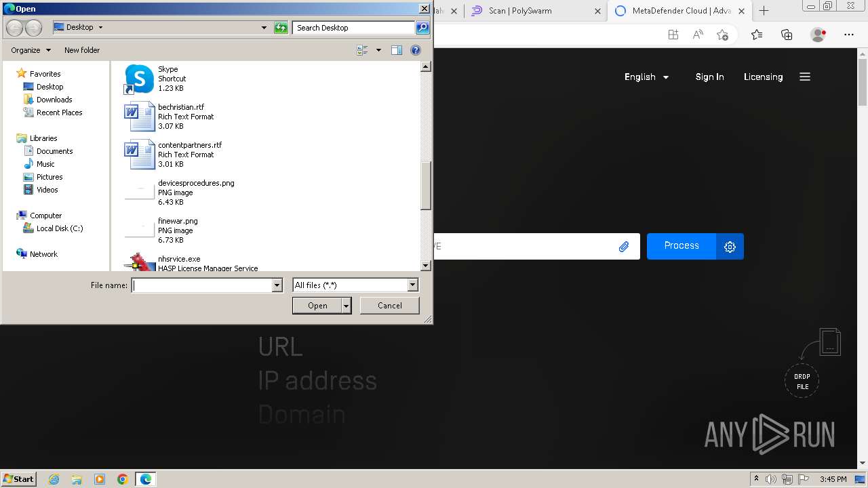This screenshot has height=488, width=868.
Task: Click the volume icon in system tray
Action: (771, 479)
